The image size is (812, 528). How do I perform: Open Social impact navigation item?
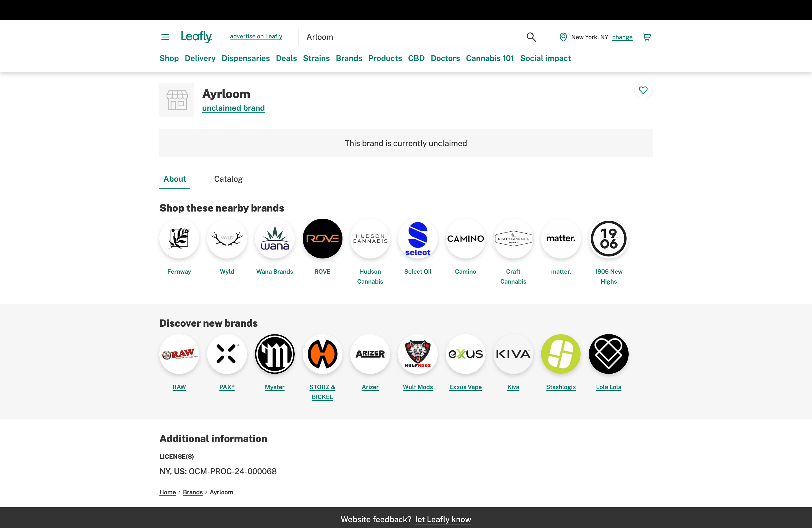tap(545, 58)
